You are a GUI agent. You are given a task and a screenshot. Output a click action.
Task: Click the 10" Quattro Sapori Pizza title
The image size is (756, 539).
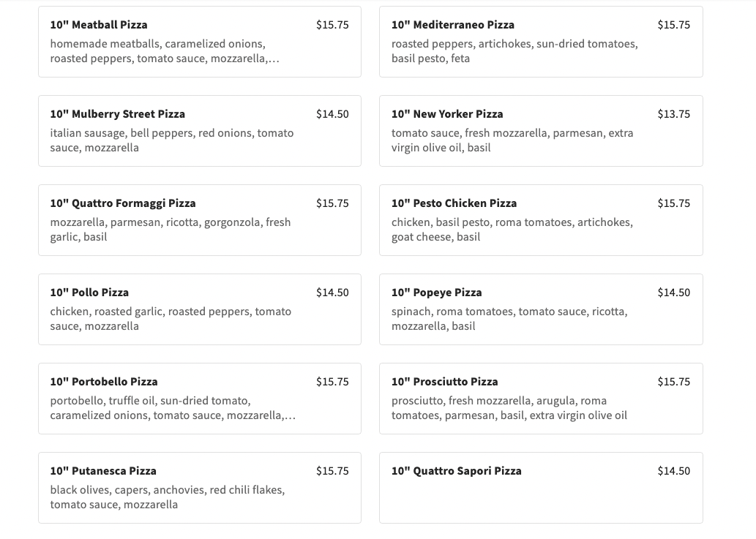point(456,471)
